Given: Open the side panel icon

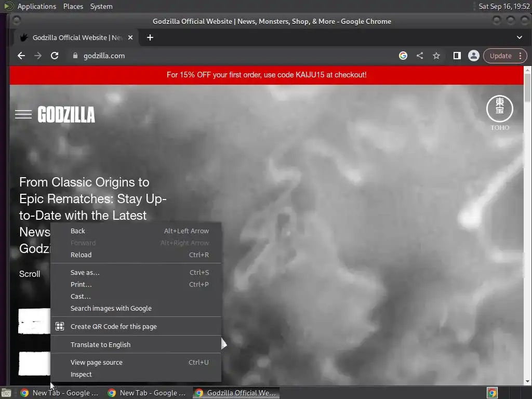Looking at the screenshot, I should 457,56.
